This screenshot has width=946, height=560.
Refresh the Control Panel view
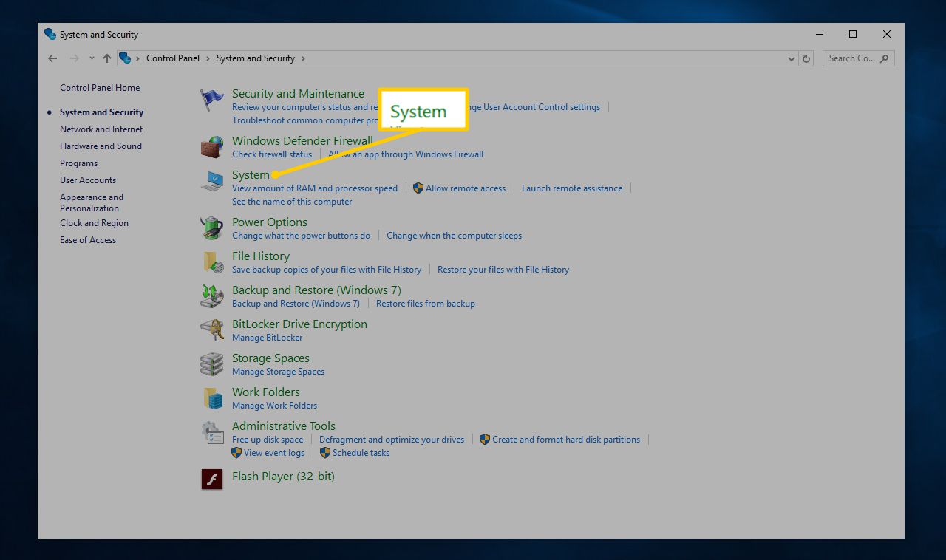click(806, 58)
